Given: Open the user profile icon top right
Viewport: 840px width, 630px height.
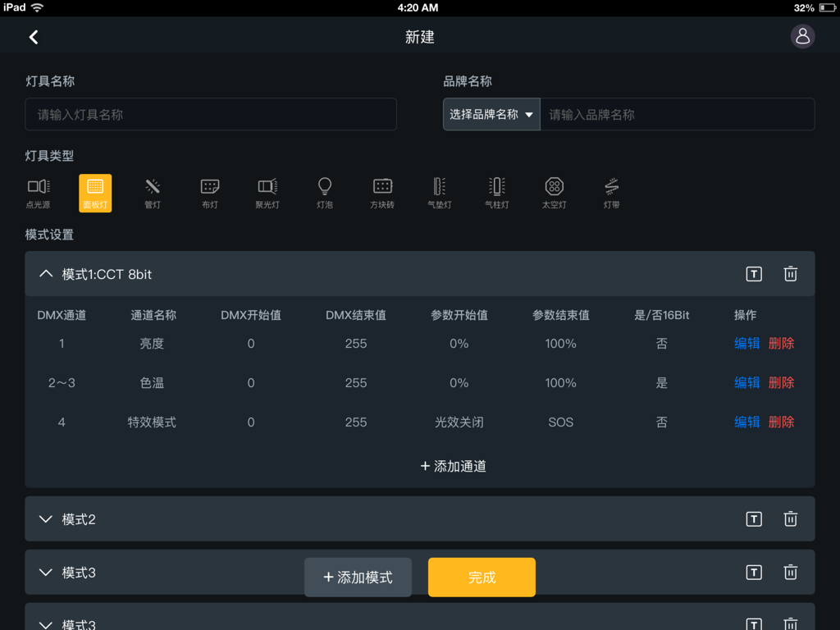Looking at the screenshot, I should tap(802, 36).
